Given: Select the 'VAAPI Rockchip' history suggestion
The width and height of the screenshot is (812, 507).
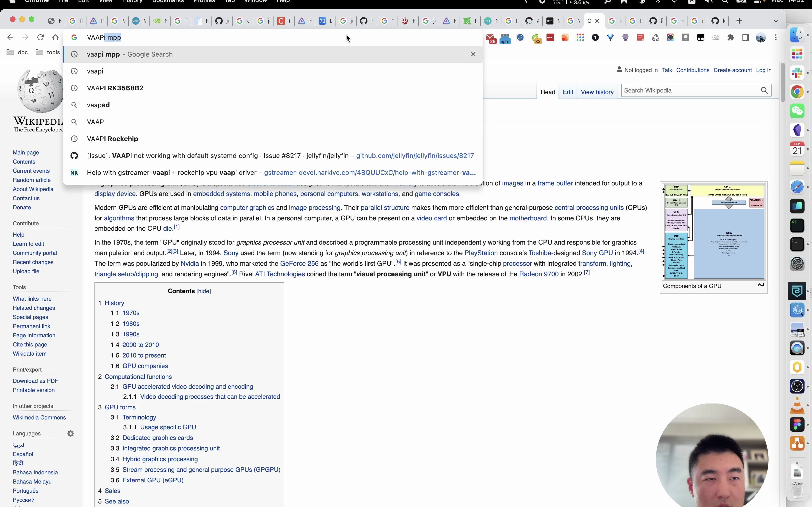Looking at the screenshot, I should 112,139.
